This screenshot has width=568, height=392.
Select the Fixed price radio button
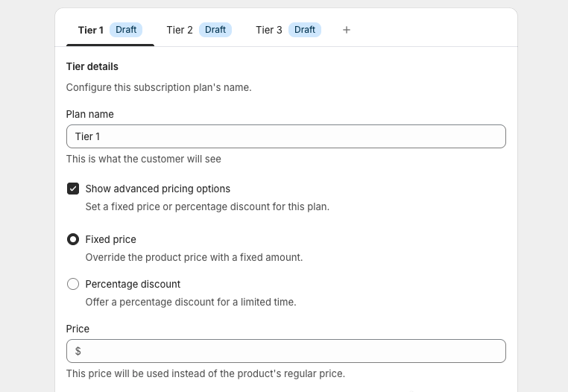click(x=73, y=239)
